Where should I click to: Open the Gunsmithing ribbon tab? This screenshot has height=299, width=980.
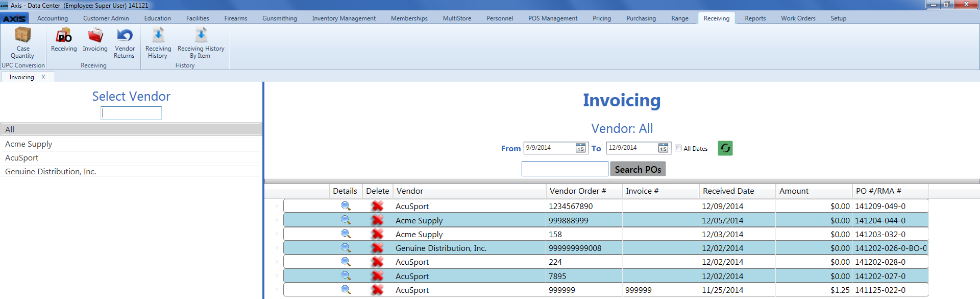[280, 18]
